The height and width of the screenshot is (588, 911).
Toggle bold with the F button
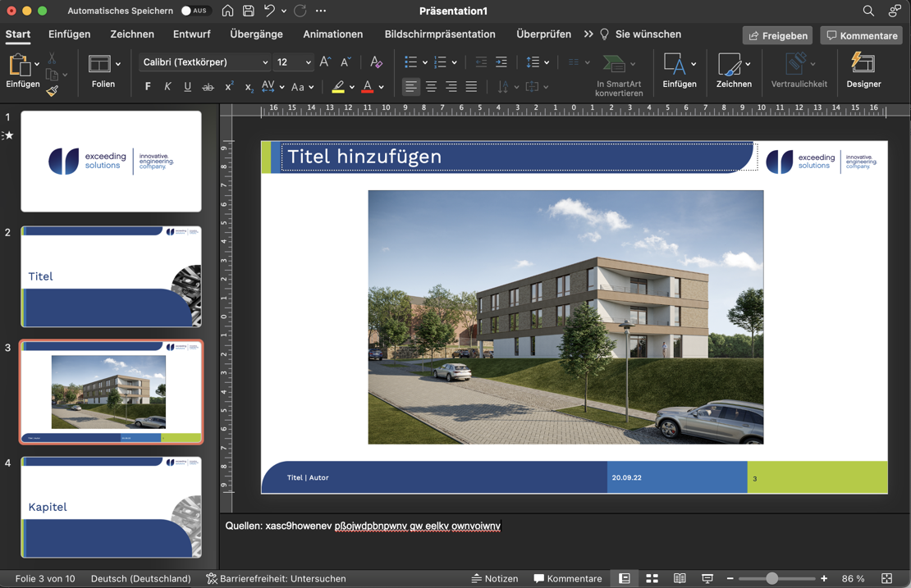point(148,87)
